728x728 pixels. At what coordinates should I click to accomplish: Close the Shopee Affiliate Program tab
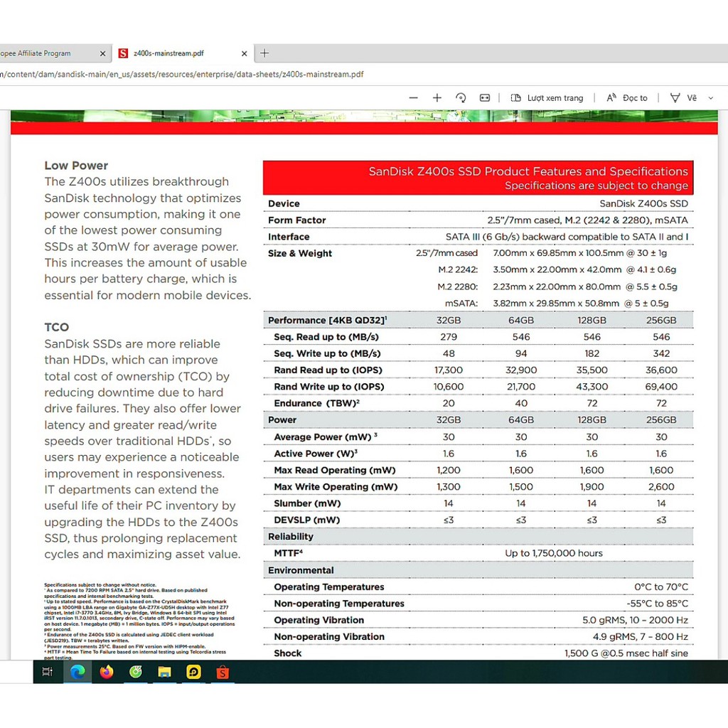[x=102, y=53]
